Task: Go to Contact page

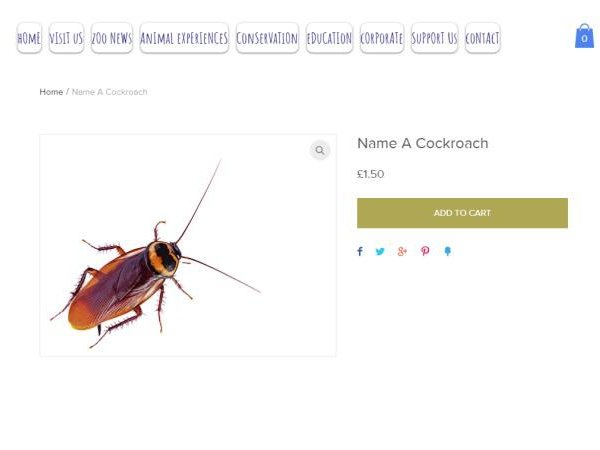Action: [x=482, y=38]
